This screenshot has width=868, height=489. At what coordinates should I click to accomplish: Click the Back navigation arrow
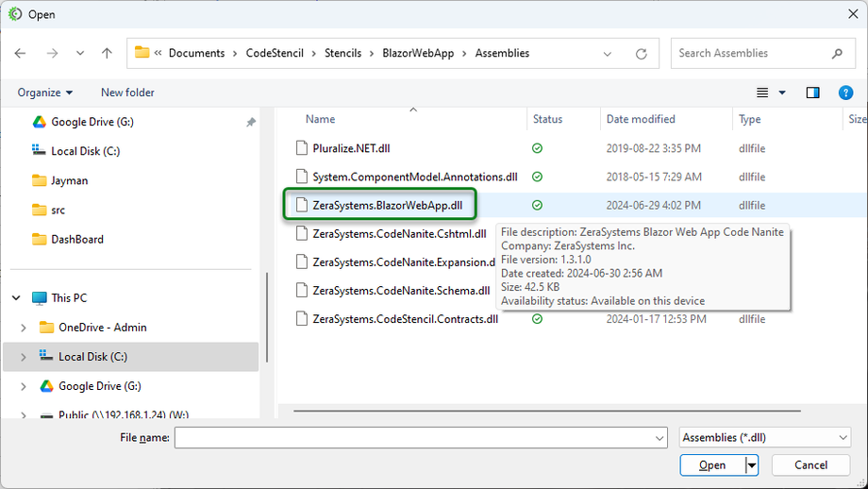point(21,54)
